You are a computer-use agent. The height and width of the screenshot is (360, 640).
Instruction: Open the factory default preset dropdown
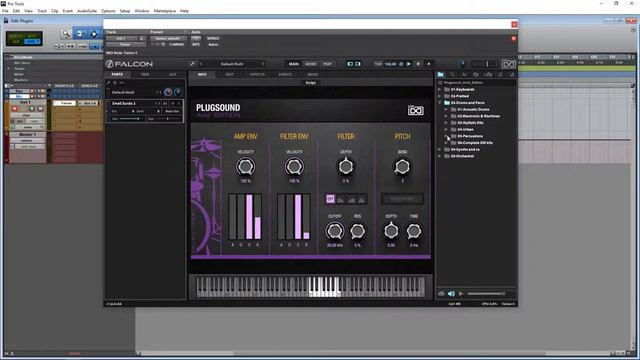tap(168, 38)
